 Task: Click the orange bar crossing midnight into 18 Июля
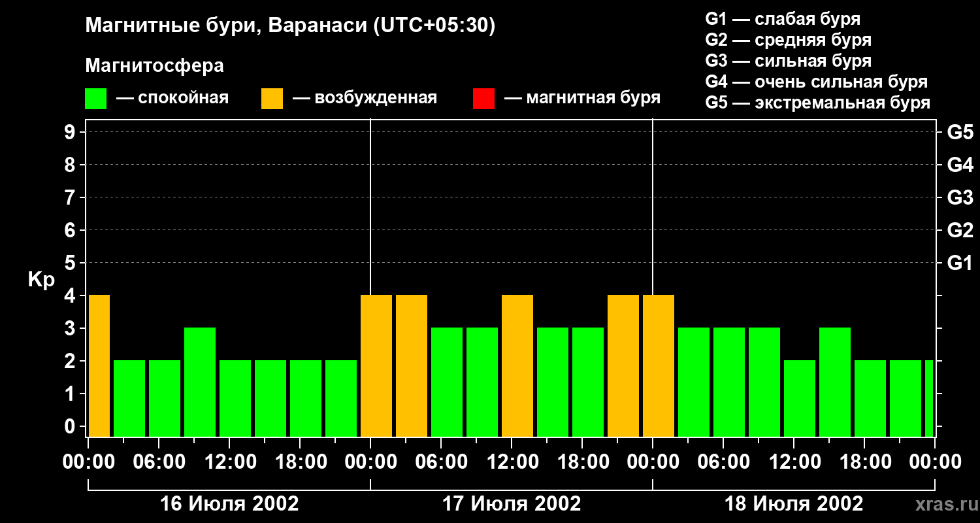659,365
